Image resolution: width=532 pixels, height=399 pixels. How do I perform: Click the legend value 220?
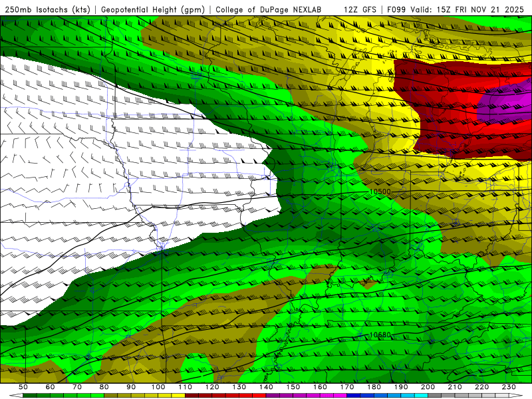tap(481, 387)
